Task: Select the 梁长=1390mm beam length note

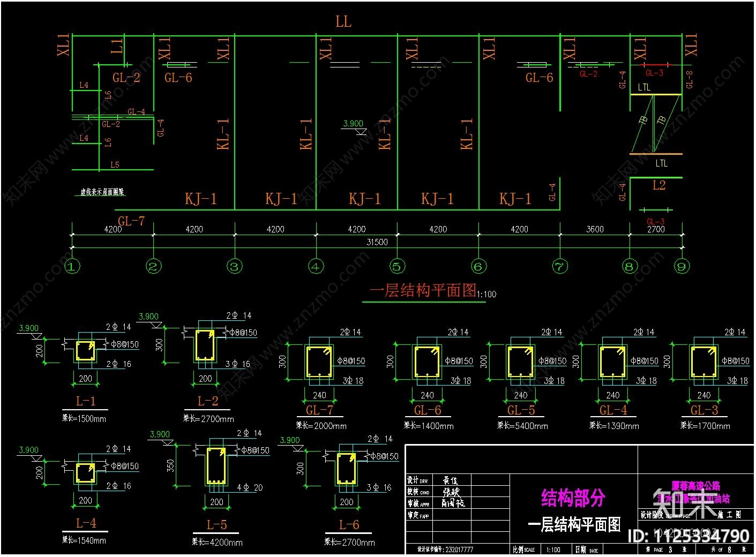Action: point(614,426)
